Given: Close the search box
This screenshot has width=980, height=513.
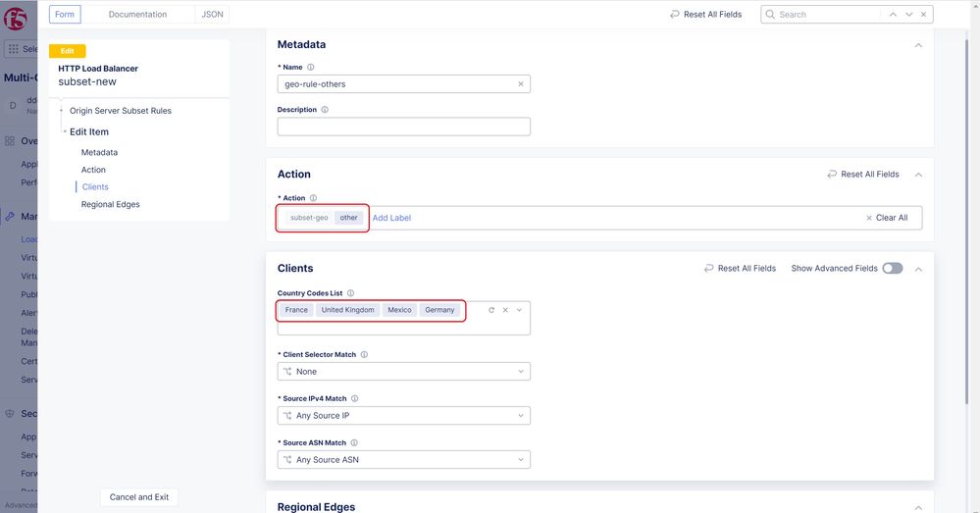Looking at the screenshot, I should click(x=925, y=15).
